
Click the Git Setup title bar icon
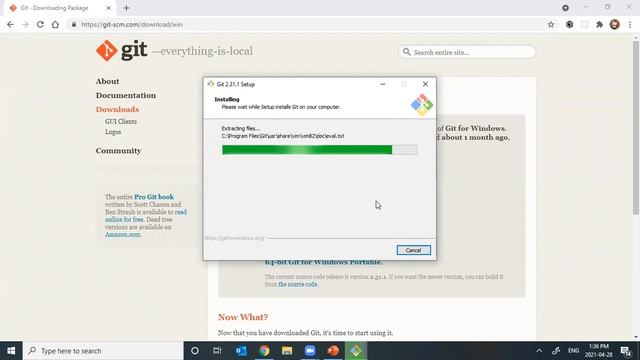click(x=211, y=84)
